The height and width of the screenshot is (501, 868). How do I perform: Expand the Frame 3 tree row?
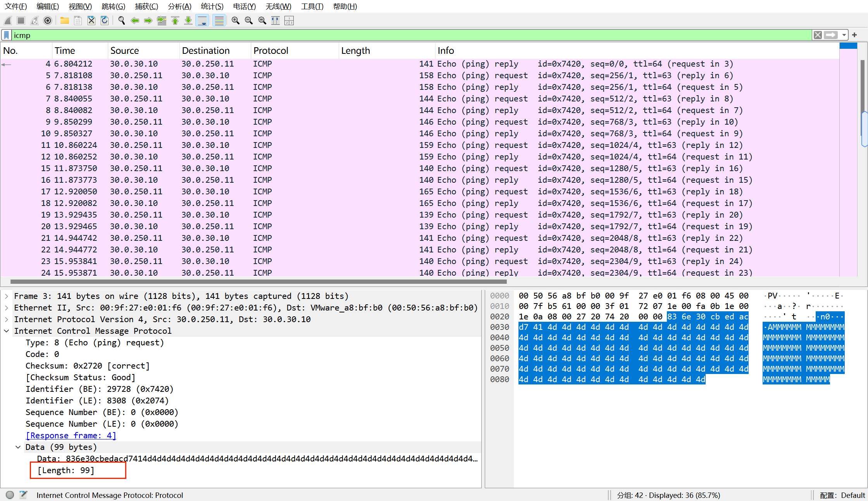coord(7,296)
